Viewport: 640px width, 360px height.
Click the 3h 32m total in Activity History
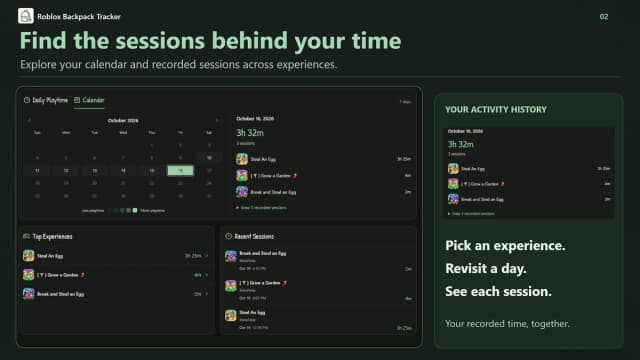click(461, 144)
